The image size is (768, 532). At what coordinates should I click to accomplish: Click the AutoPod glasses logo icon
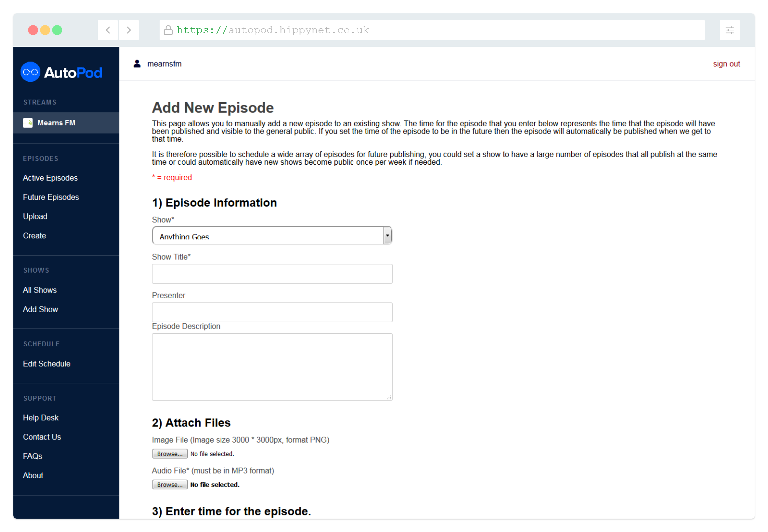[x=30, y=72]
